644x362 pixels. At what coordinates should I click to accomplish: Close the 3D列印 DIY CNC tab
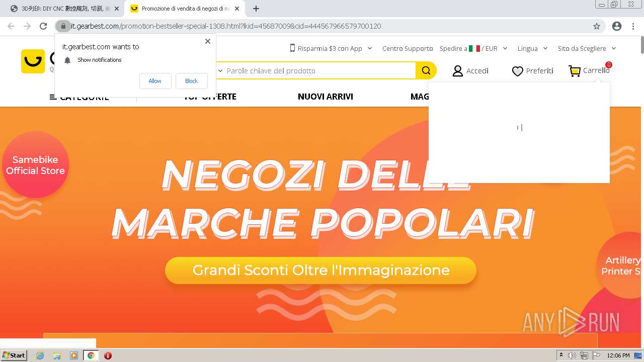116,9
